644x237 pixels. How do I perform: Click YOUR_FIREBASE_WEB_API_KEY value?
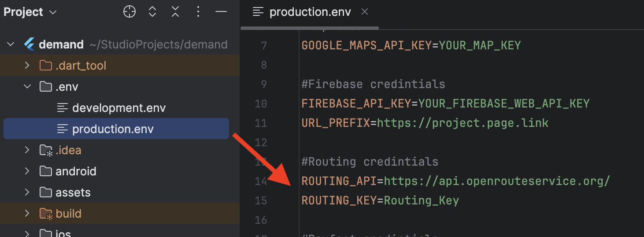tap(504, 104)
